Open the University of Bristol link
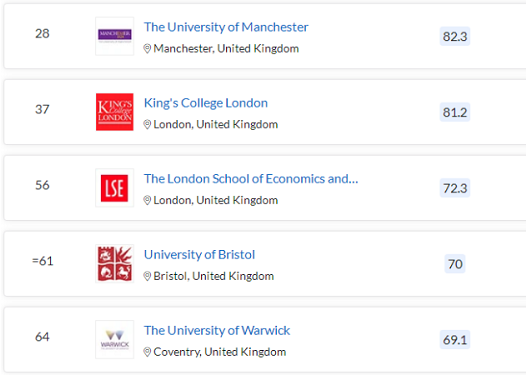Image resolution: width=532 pixels, height=379 pixels. [200, 255]
